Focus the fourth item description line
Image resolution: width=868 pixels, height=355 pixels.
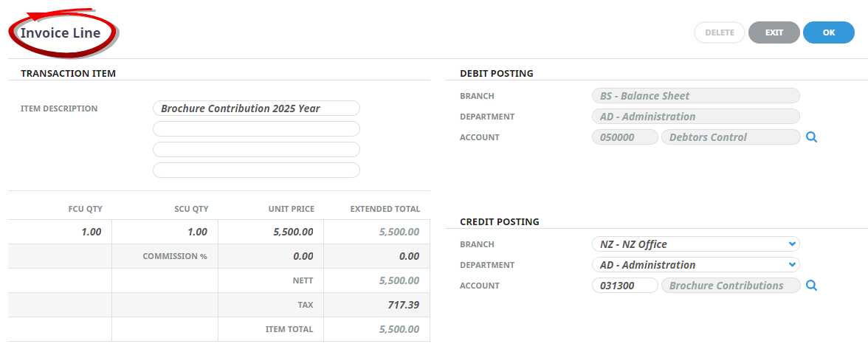point(256,170)
